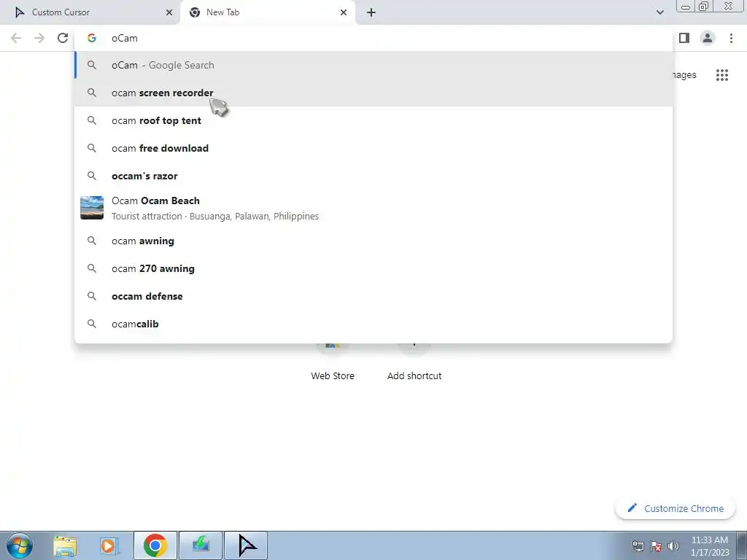Screen dimensions: 747x560
Task: Click the taskbar clock showing 11:33 AM
Action: point(710,546)
